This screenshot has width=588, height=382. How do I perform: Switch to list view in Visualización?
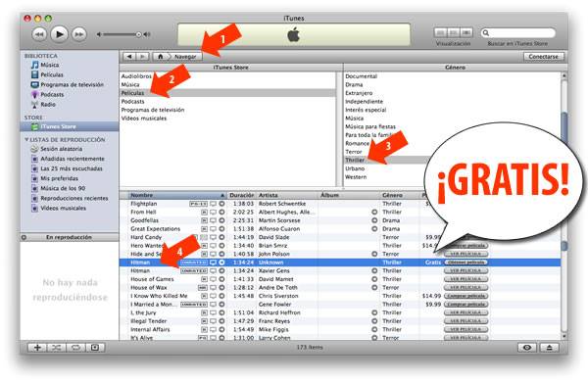coord(440,32)
